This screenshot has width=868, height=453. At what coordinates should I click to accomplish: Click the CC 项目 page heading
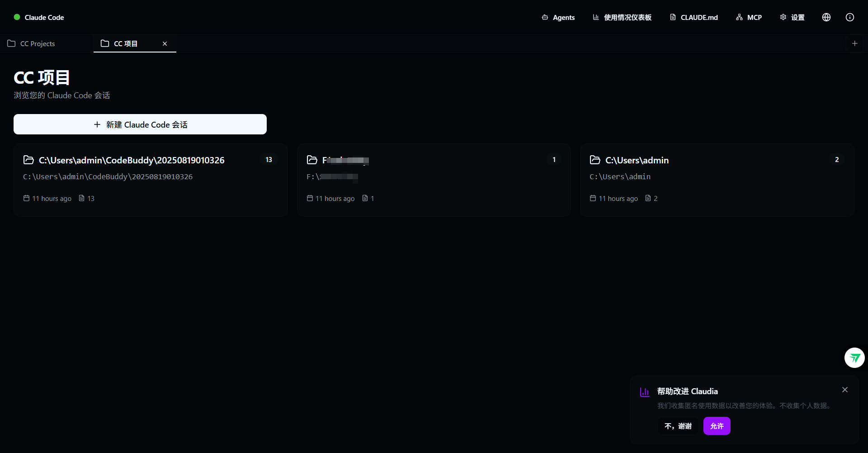[x=42, y=77]
